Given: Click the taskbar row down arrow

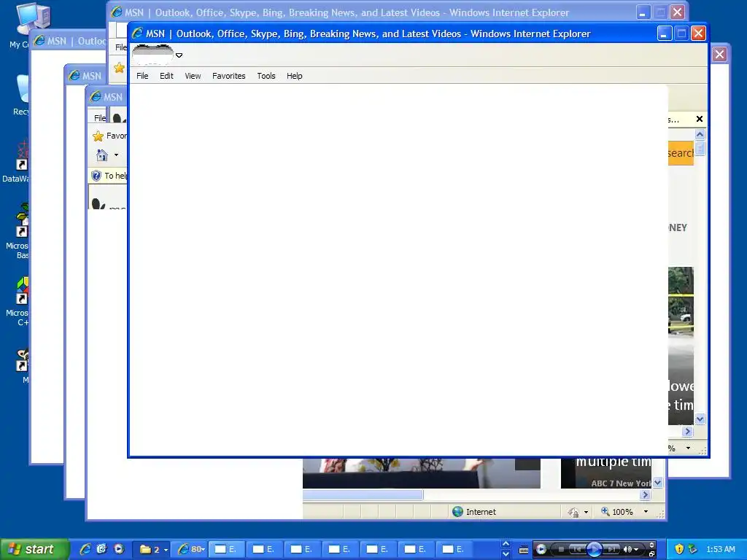Looking at the screenshot, I should (x=506, y=554).
